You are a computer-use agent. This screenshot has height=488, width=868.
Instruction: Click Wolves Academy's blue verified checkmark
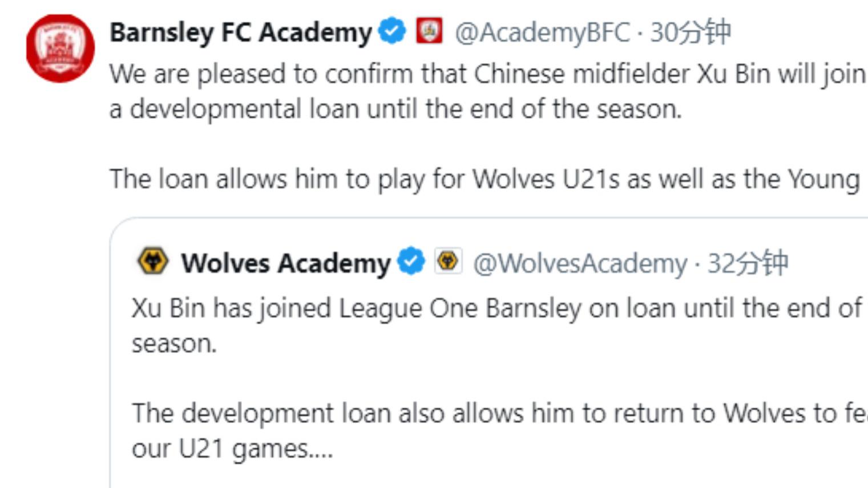[x=411, y=262]
